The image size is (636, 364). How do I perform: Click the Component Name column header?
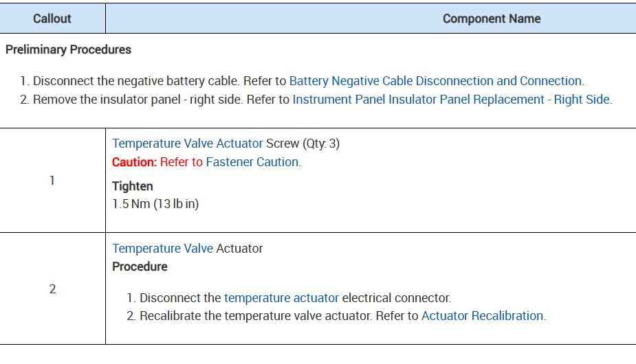click(x=491, y=19)
